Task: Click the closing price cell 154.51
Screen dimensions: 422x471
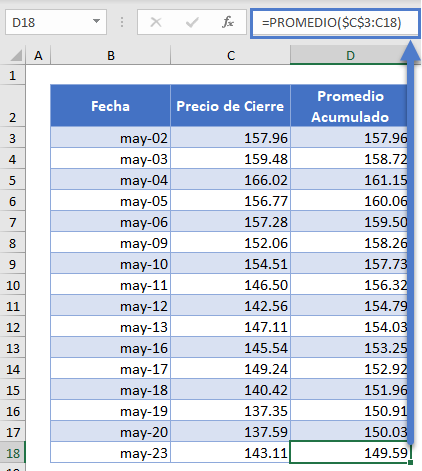Action: click(230, 264)
